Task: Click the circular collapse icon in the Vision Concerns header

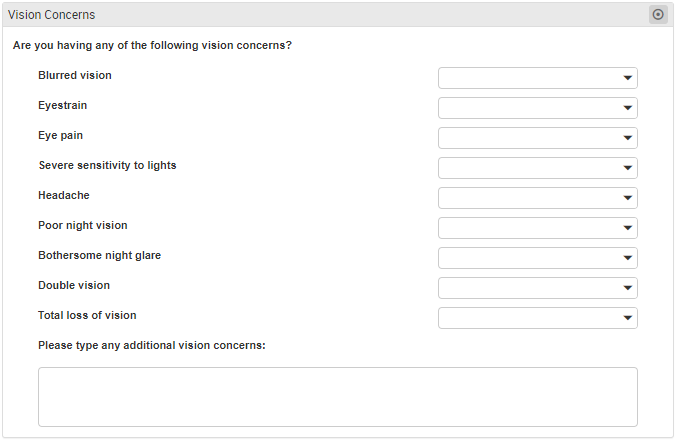Action: 658,15
